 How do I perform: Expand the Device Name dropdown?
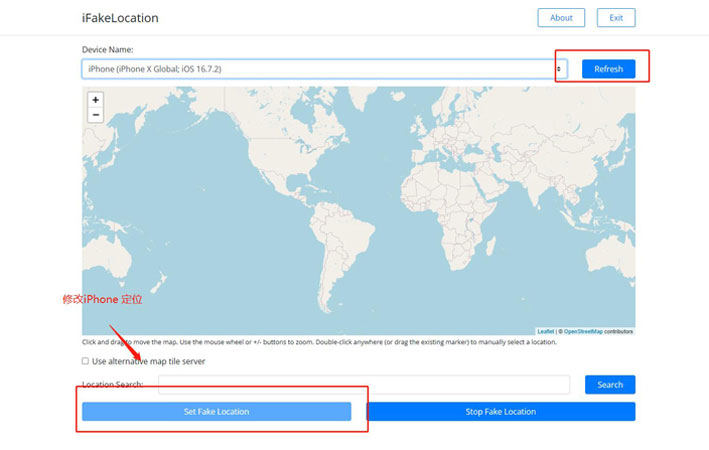[x=325, y=69]
